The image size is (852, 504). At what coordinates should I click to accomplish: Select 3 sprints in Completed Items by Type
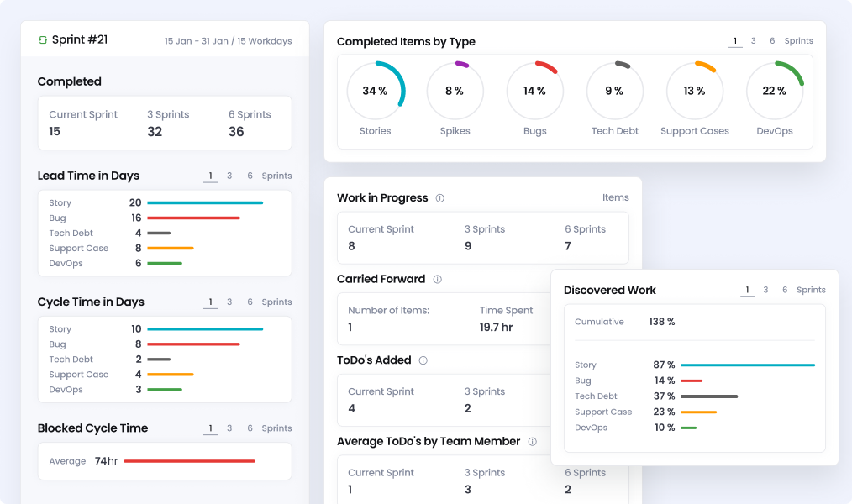click(x=753, y=41)
